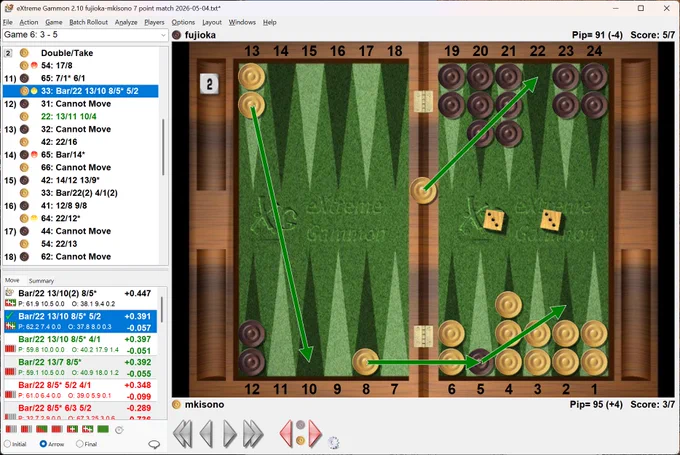Open the Help menu
Image resolution: width=680 pixels, height=455 pixels.
click(269, 22)
